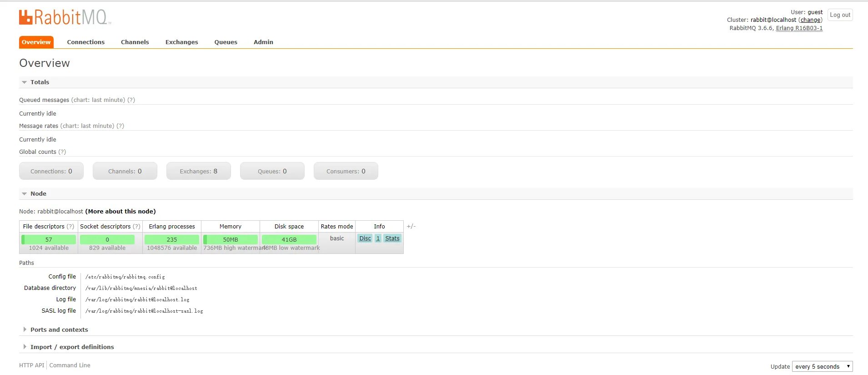Click the Memory 50MB usage bar
This screenshot has width=868, height=375.
231,239
